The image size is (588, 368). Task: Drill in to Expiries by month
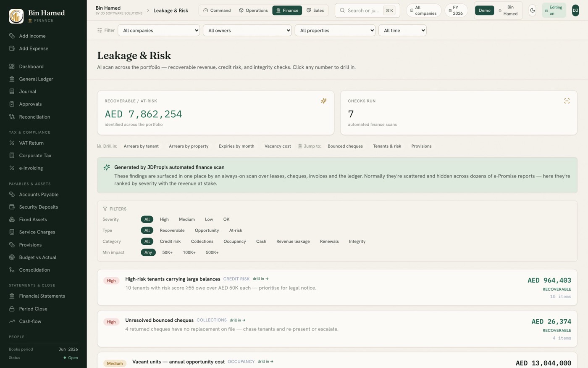[x=236, y=146]
